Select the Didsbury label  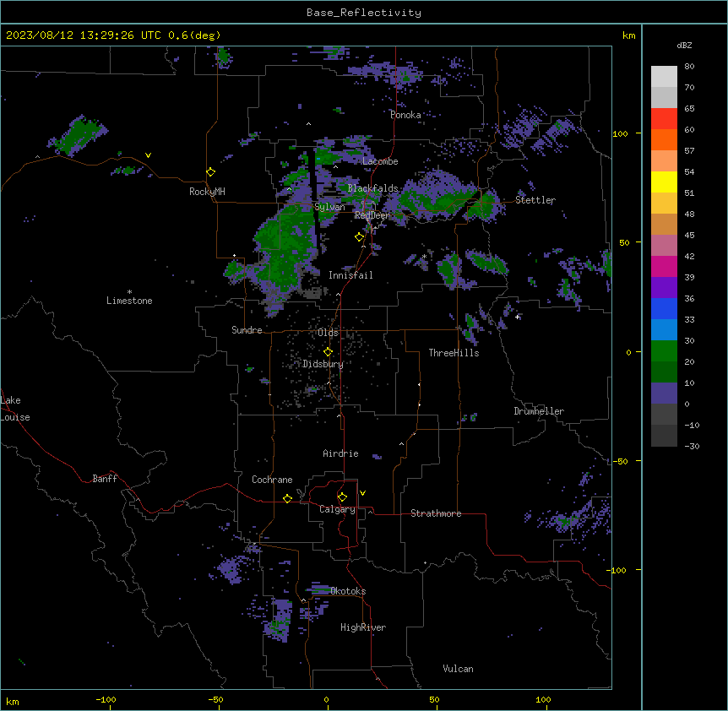point(323,364)
